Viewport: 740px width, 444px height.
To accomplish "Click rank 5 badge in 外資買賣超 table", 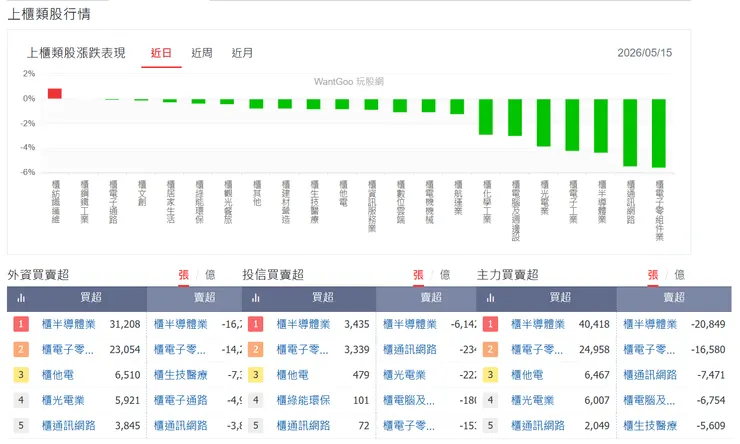I will click(x=21, y=426).
